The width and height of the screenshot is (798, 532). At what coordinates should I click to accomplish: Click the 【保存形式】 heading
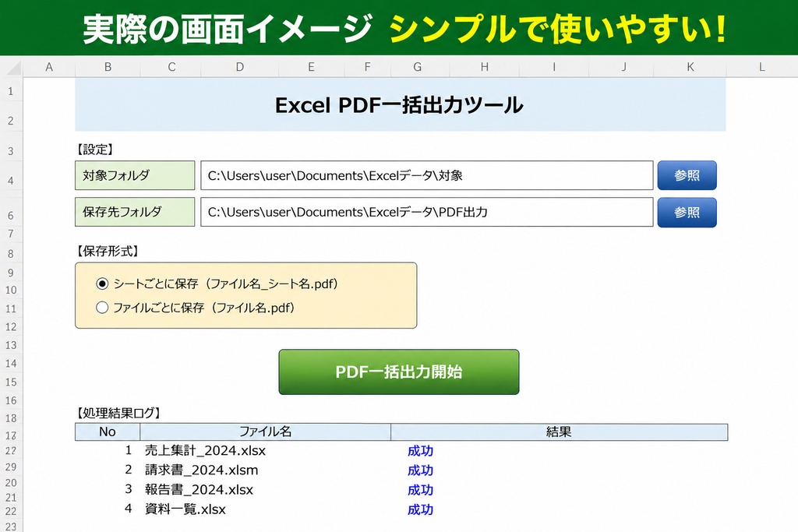click(108, 252)
